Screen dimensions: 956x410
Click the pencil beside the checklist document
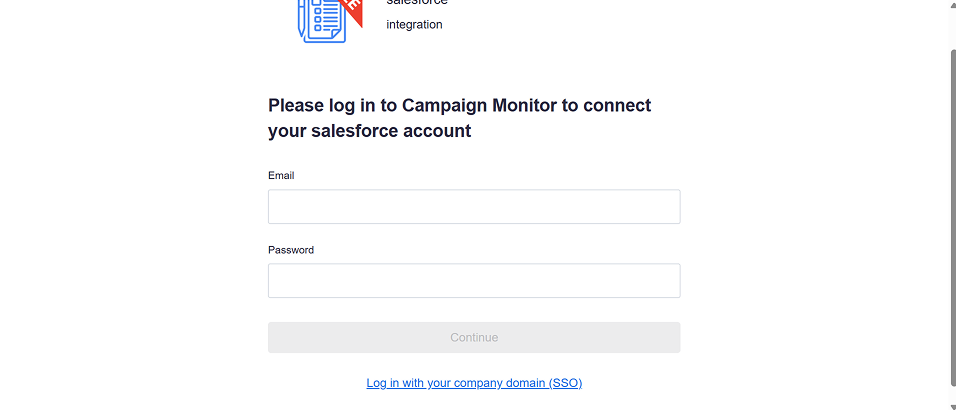[301, 16]
